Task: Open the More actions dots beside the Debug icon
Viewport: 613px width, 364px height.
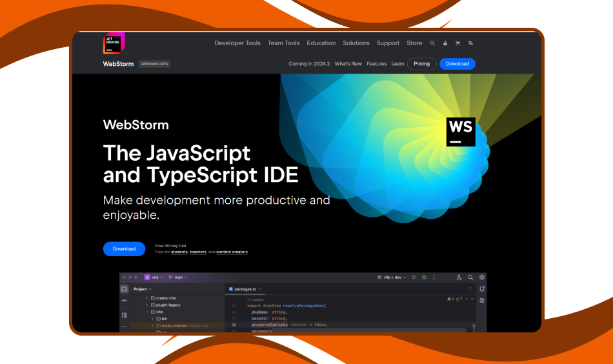Action: click(434, 278)
